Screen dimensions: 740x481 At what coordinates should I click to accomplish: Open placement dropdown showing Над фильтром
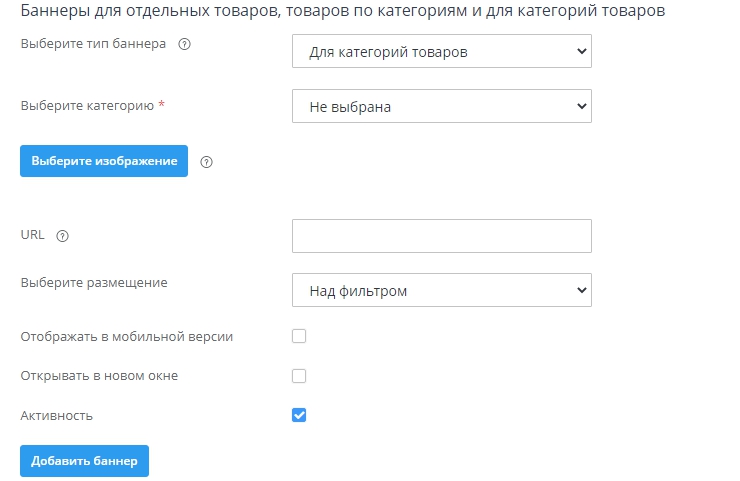(x=441, y=290)
